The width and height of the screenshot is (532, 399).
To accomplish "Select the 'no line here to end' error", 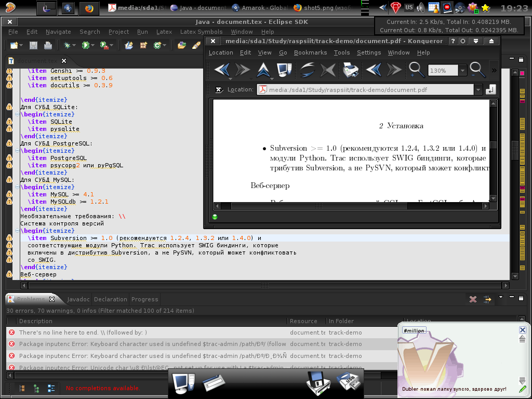I will click(x=83, y=332).
